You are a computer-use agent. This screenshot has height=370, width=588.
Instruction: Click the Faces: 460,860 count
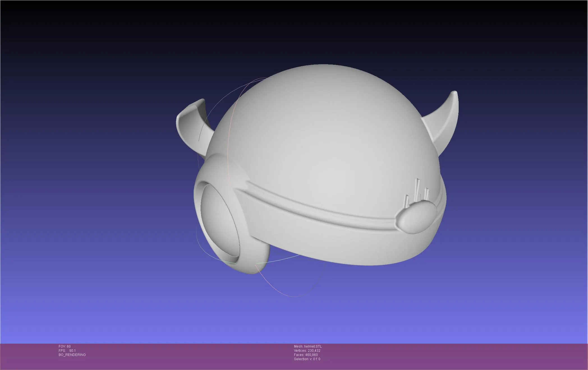tap(306, 355)
